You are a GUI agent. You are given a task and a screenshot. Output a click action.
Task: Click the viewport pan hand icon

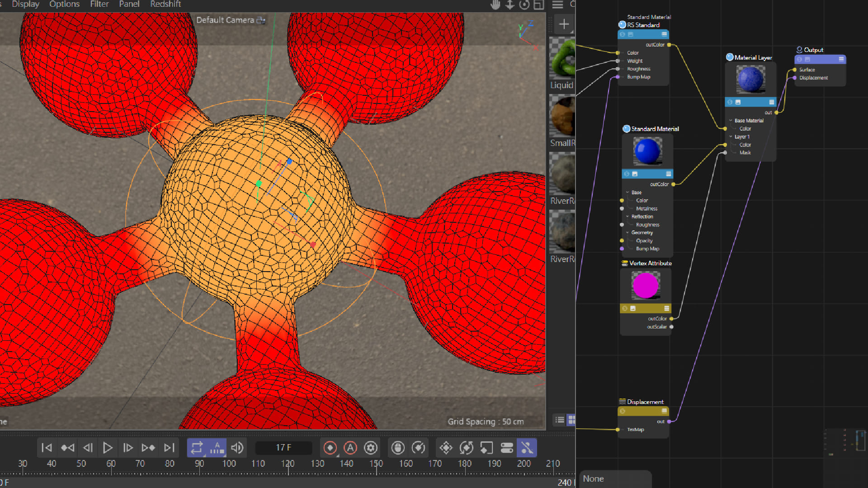tap(495, 5)
